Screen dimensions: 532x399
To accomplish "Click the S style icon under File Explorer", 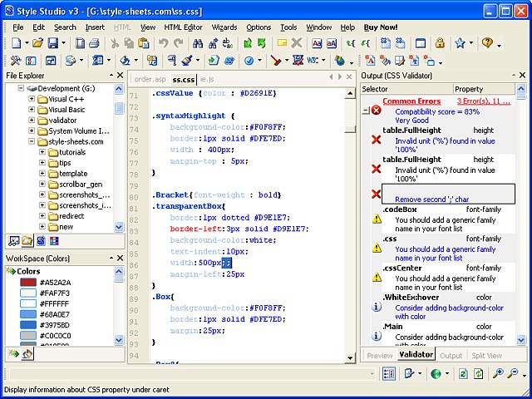I will coord(41,241).
